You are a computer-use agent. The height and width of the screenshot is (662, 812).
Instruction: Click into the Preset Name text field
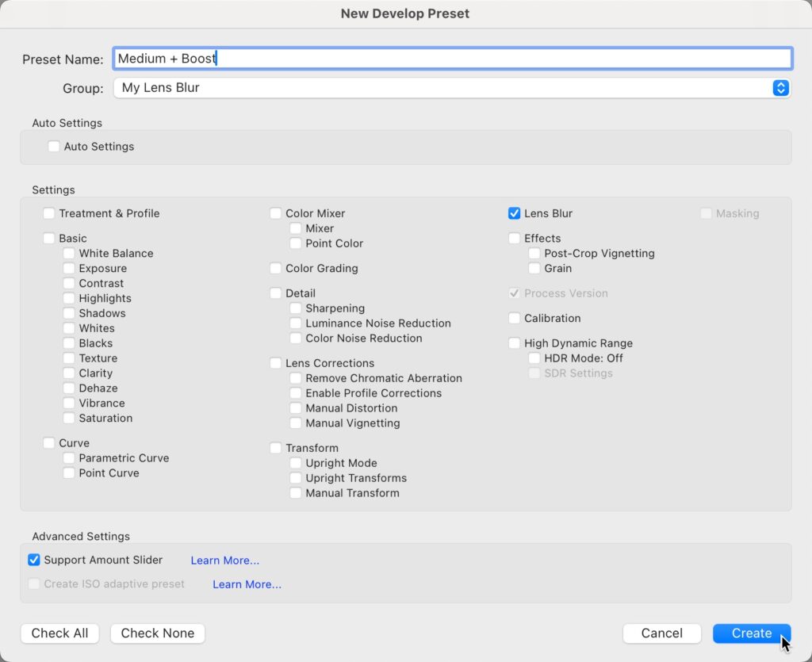[452, 59]
